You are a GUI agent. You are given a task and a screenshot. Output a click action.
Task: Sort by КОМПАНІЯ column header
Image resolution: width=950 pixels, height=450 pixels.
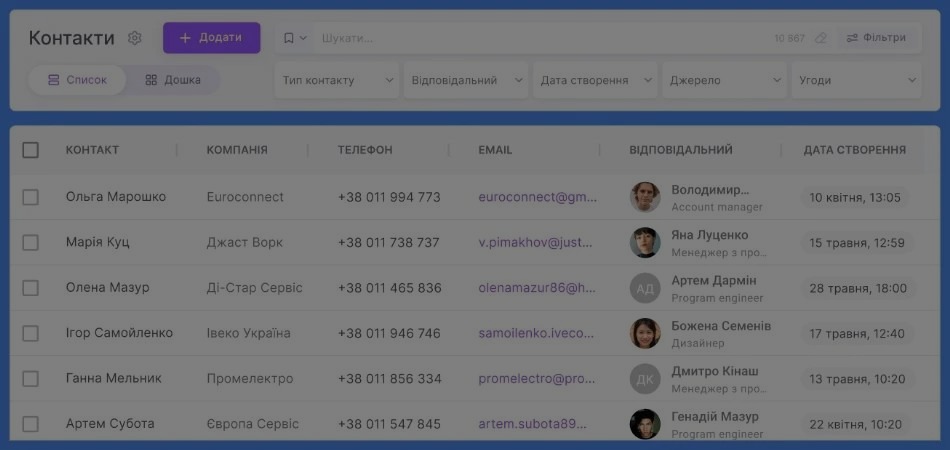pyautogui.click(x=237, y=150)
